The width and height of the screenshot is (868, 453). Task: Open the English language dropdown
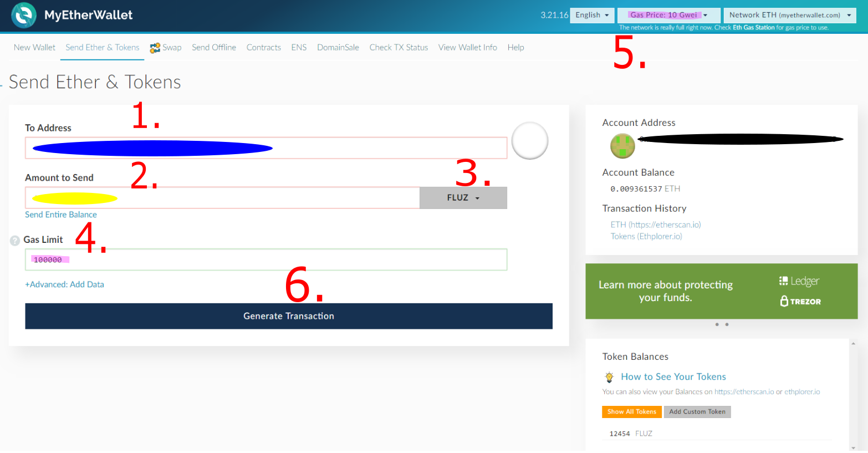[593, 15]
